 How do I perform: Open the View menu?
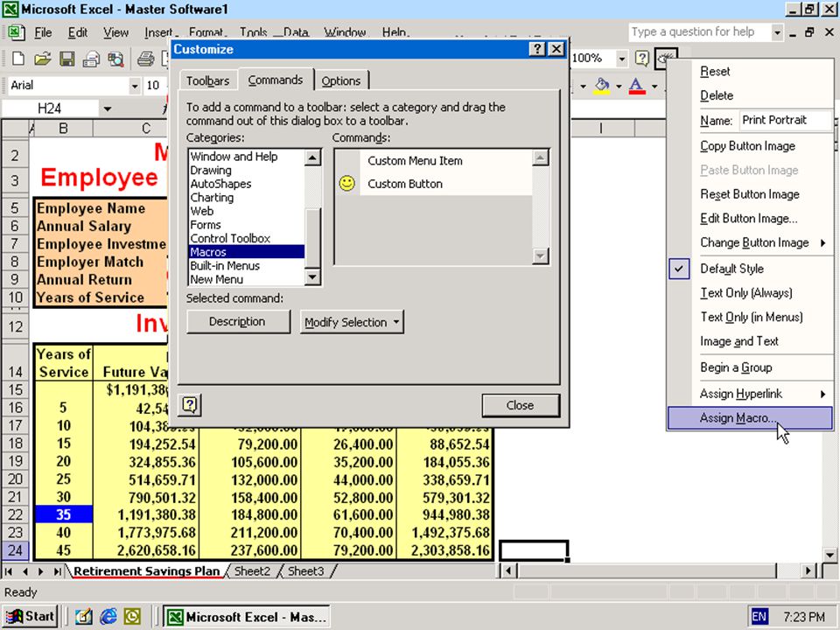click(x=115, y=32)
